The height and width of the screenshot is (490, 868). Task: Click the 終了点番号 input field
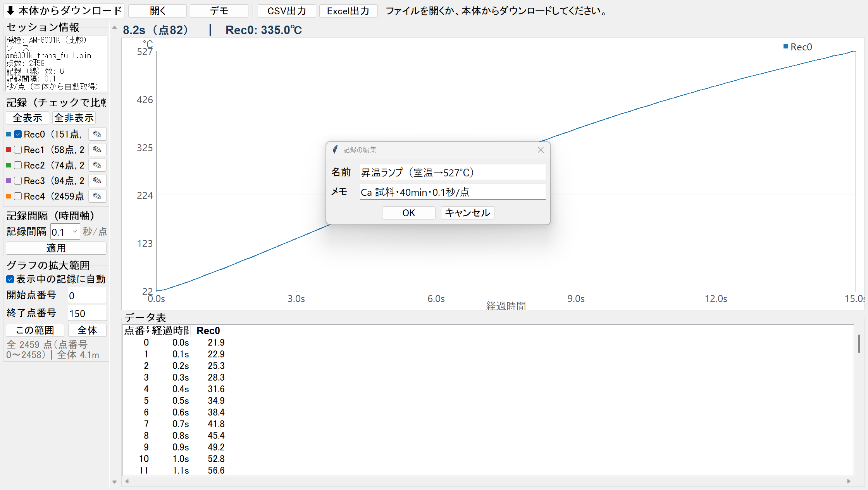(87, 314)
